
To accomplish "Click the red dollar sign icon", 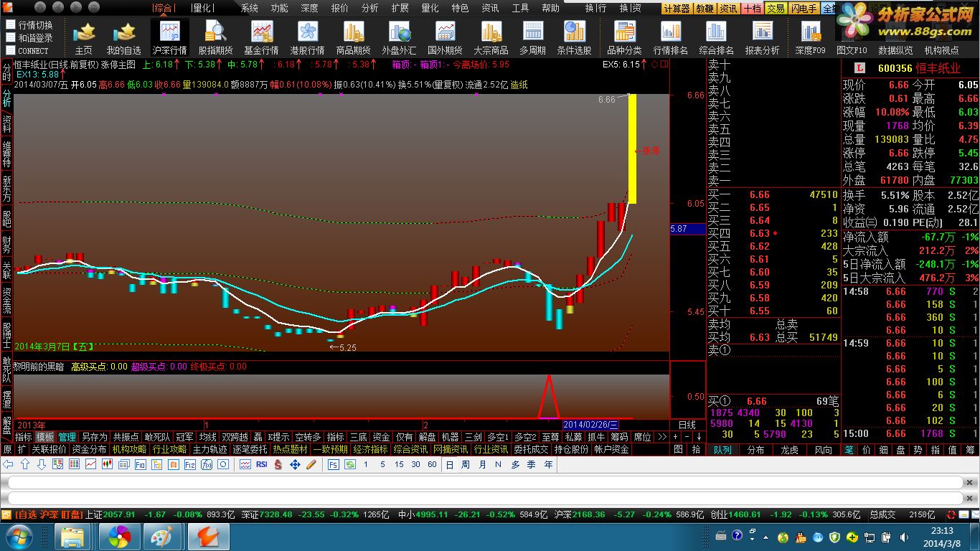I will point(278,465).
